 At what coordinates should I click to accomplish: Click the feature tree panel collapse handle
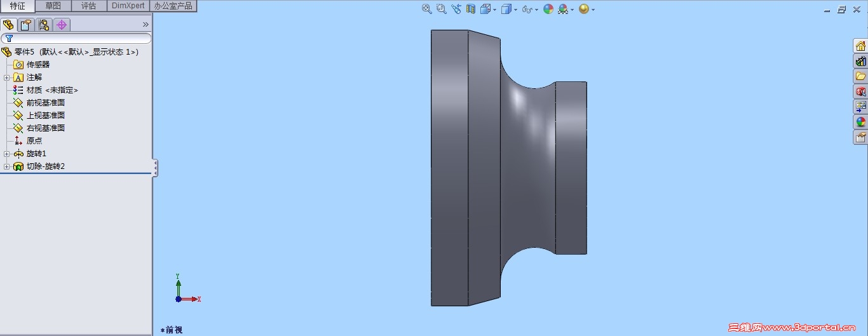155,168
